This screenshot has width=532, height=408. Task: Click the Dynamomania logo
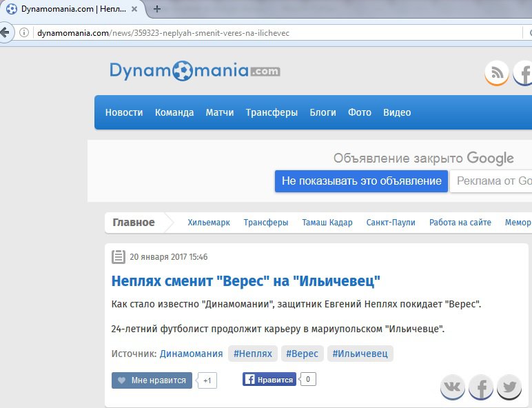195,70
